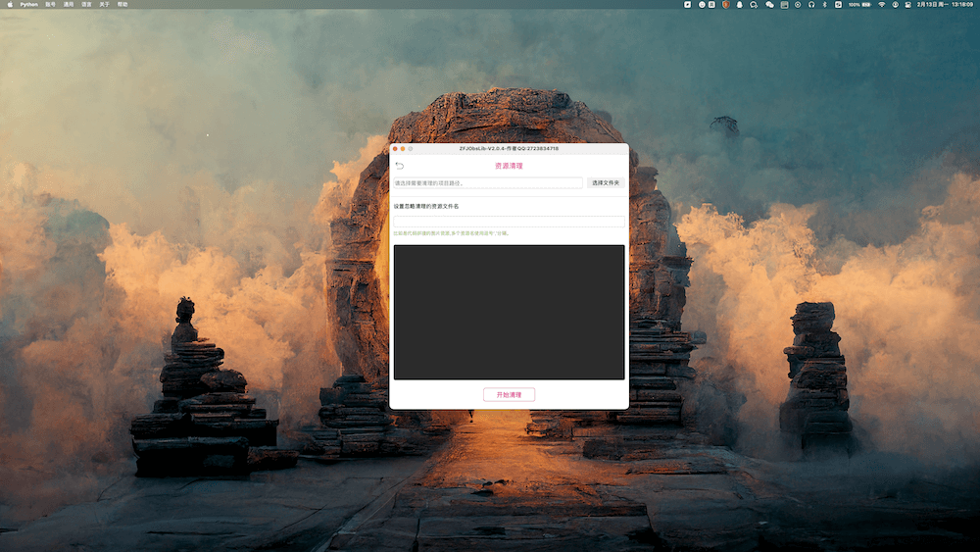Screen dimensions: 980x552
Task: Click the dark log output area
Action: point(509,312)
